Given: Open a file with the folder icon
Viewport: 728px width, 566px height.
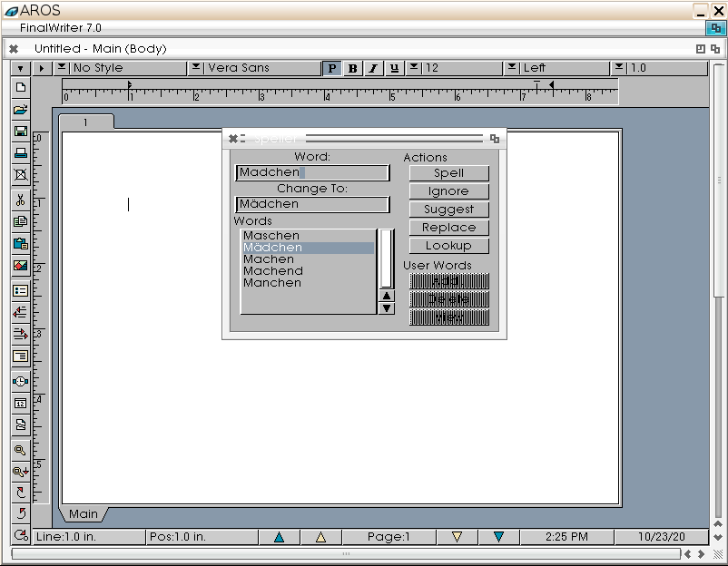Looking at the screenshot, I should [21, 110].
